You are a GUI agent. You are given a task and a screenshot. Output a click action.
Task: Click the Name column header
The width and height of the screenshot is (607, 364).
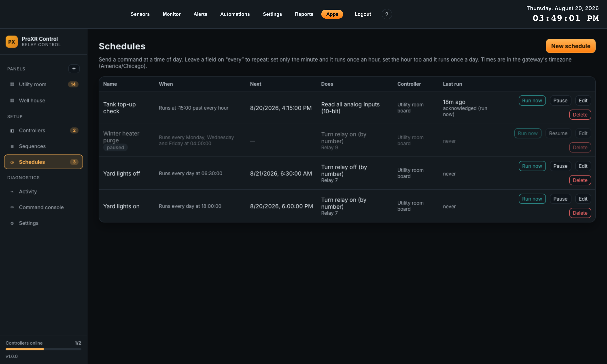(110, 84)
